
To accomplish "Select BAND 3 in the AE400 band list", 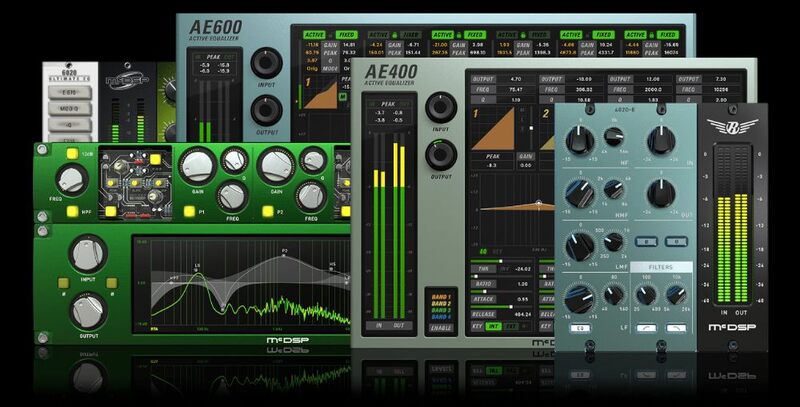I will click(x=441, y=310).
